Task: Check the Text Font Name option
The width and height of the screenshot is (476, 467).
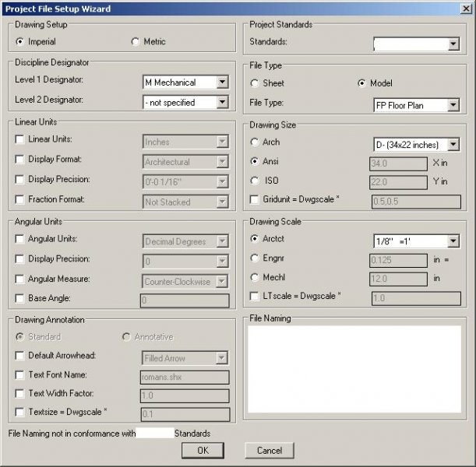Action: point(19,375)
